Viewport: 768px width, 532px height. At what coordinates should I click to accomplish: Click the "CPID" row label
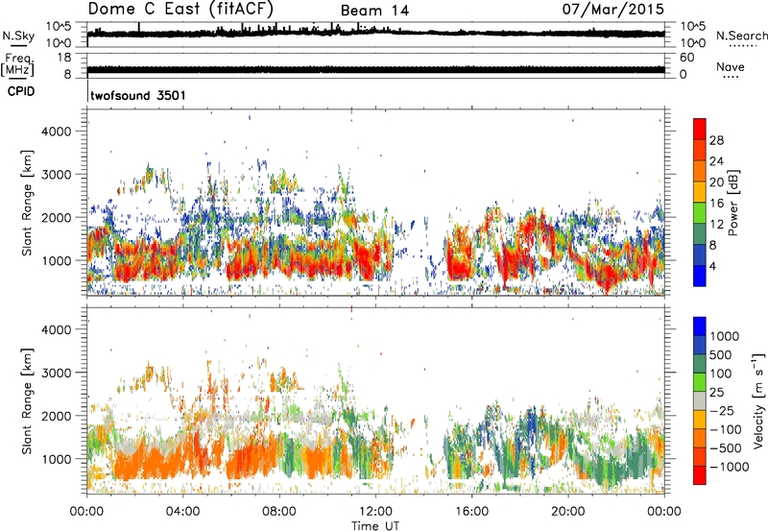21,91
